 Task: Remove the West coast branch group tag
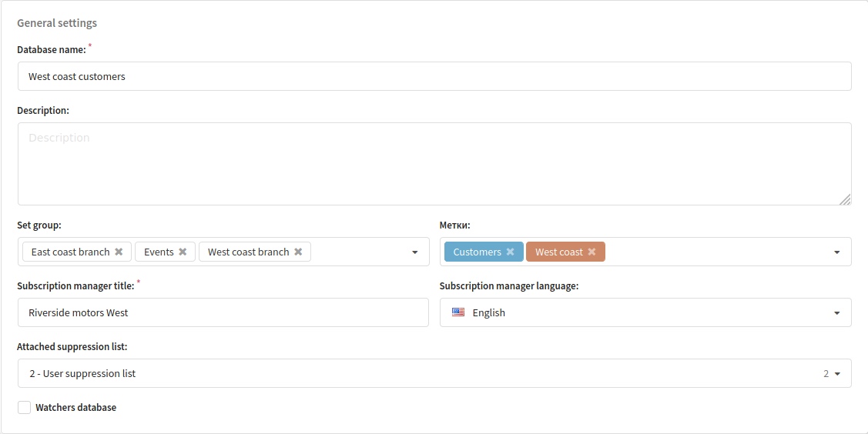click(298, 252)
